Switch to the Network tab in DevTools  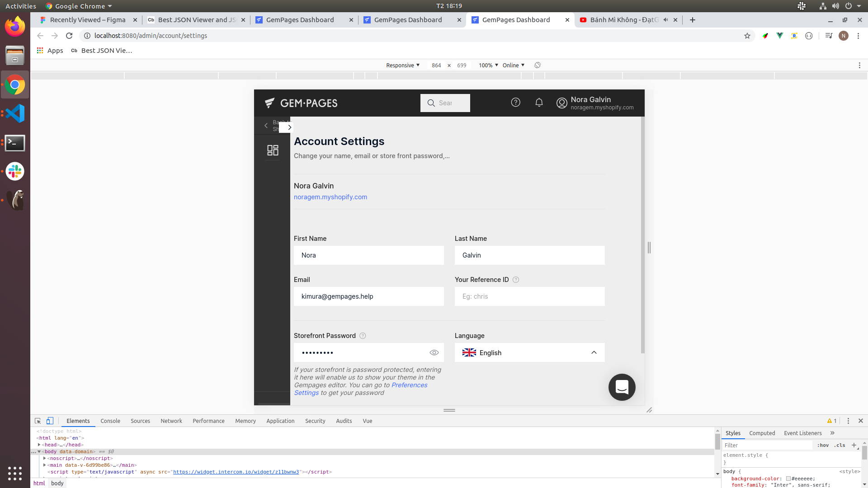pyautogui.click(x=171, y=421)
